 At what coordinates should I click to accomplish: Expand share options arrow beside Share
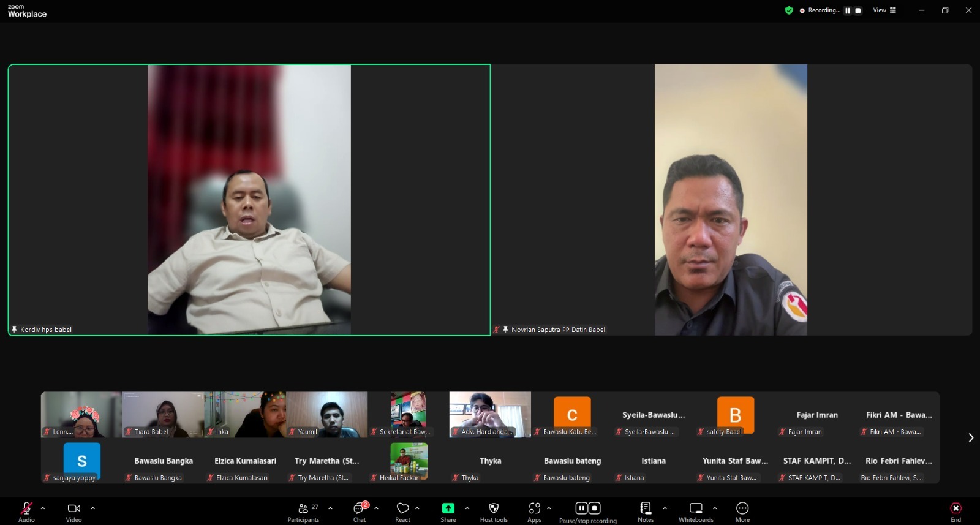pyautogui.click(x=467, y=508)
